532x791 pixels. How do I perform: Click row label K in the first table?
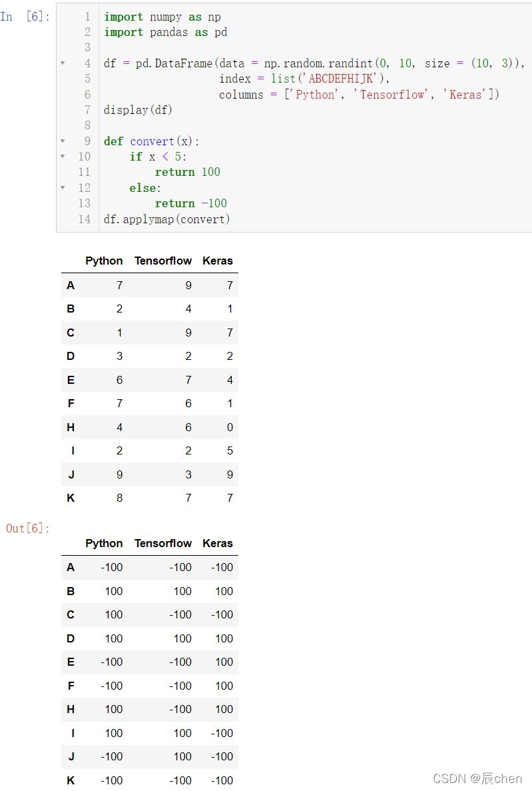tap(71, 498)
